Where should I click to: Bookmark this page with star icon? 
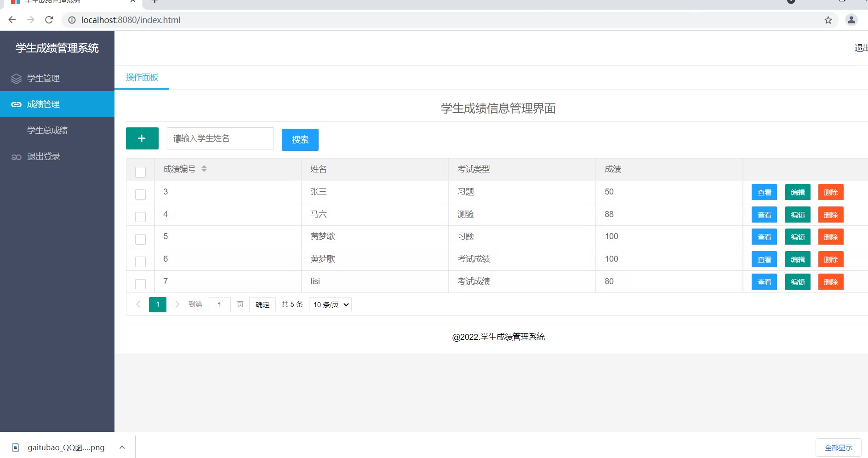(828, 20)
